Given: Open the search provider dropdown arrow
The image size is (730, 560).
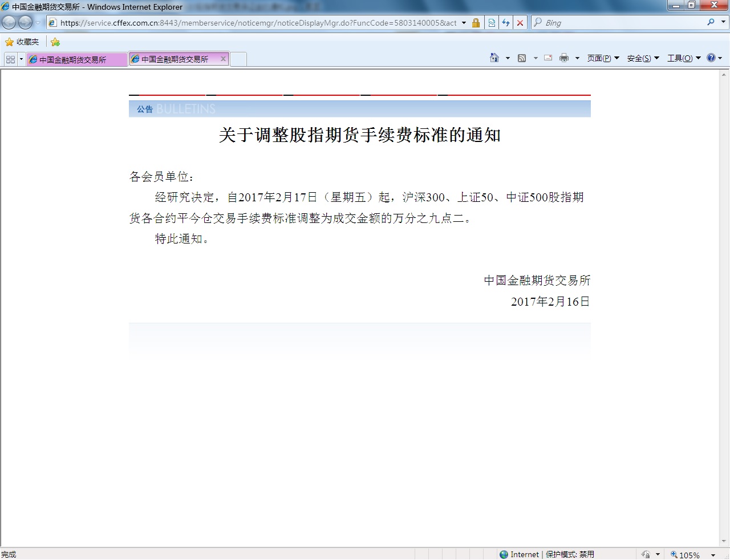Looking at the screenshot, I should [x=723, y=22].
